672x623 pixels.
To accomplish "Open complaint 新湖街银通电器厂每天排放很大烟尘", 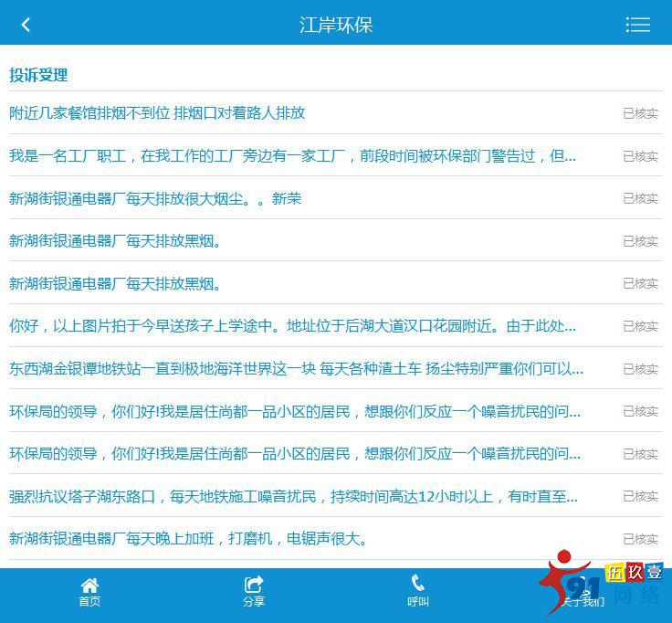I will click(x=155, y=198).
